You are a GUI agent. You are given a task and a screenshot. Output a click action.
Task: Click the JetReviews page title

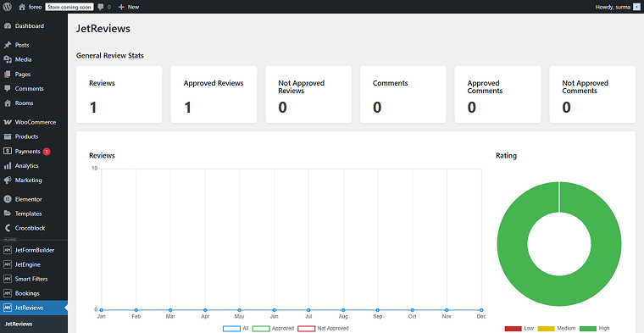[x=103, y=28]
